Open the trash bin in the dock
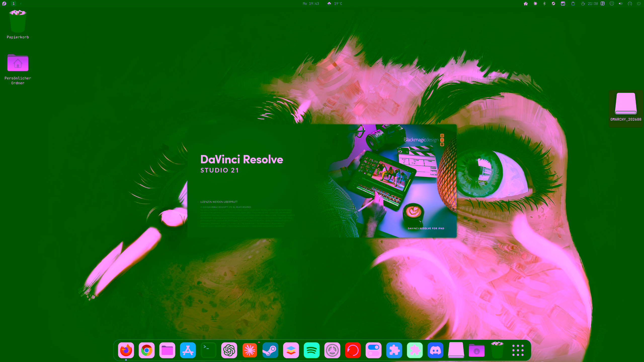The width and height of the screenshot is (644, 362). pos(497,350)
